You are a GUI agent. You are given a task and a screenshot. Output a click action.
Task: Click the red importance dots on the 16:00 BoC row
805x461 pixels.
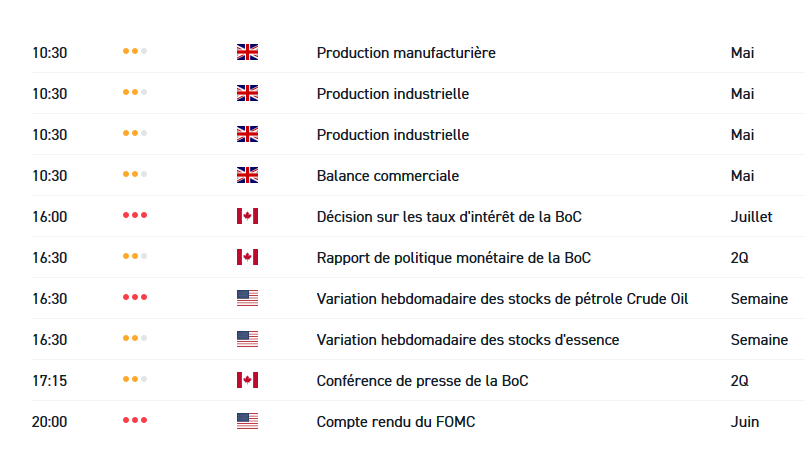click(135, 216)
